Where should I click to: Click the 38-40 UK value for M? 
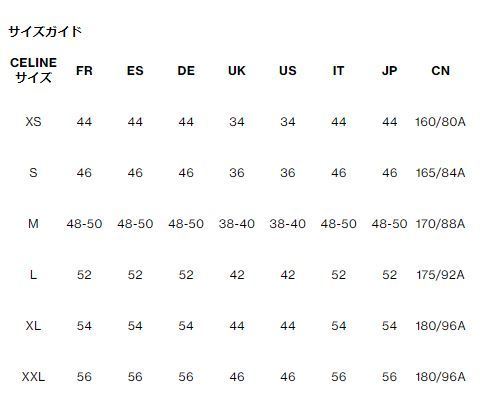(237, 224)
